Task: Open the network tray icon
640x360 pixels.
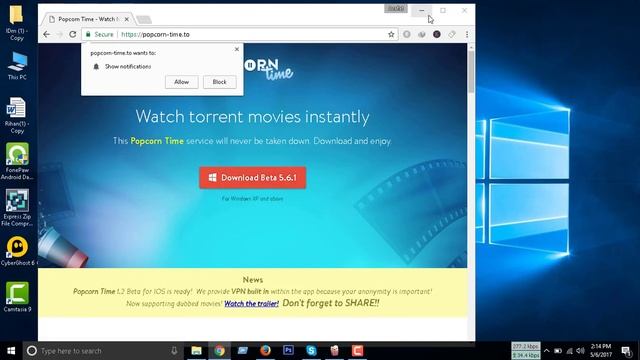Action: click(x=570, y=351)
